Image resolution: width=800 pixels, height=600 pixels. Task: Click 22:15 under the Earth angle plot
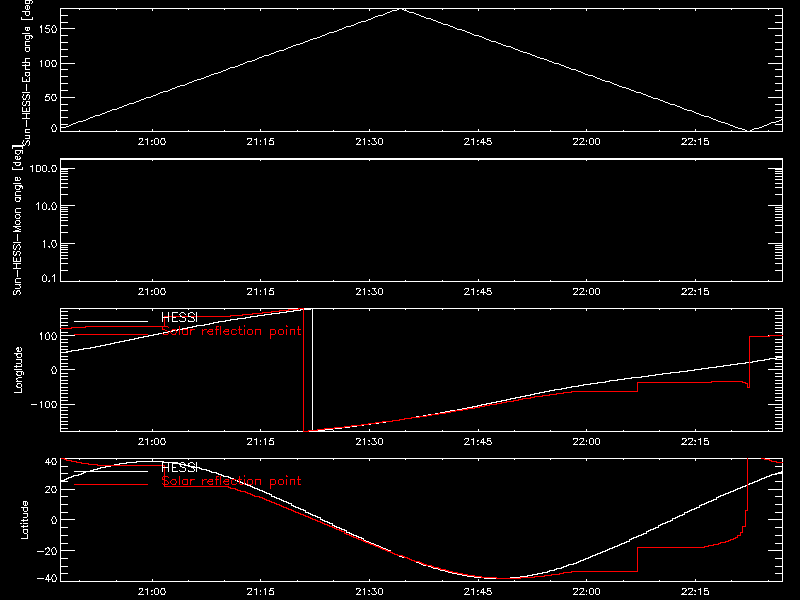[x=695, y=142]
